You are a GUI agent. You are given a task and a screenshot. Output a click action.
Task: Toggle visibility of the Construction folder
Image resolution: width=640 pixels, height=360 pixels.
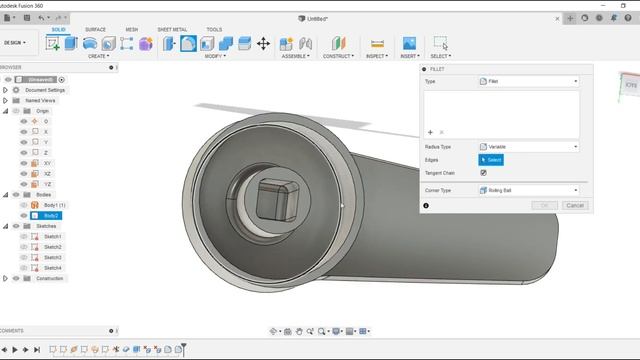click(16, 278)
